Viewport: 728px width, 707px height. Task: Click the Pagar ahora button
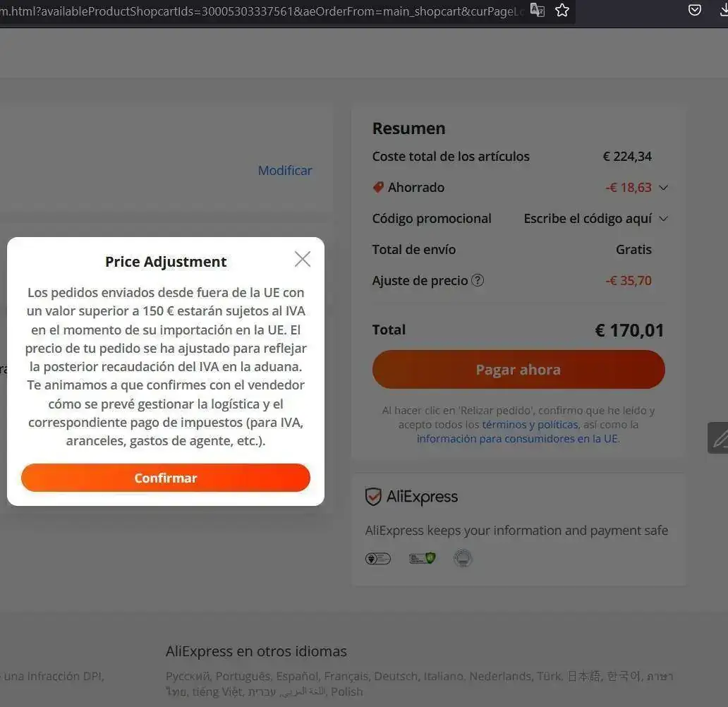point(518,369)
